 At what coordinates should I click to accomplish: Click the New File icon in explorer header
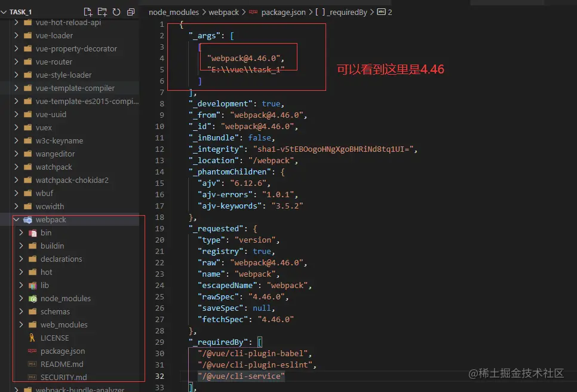[x=88, y=12]
